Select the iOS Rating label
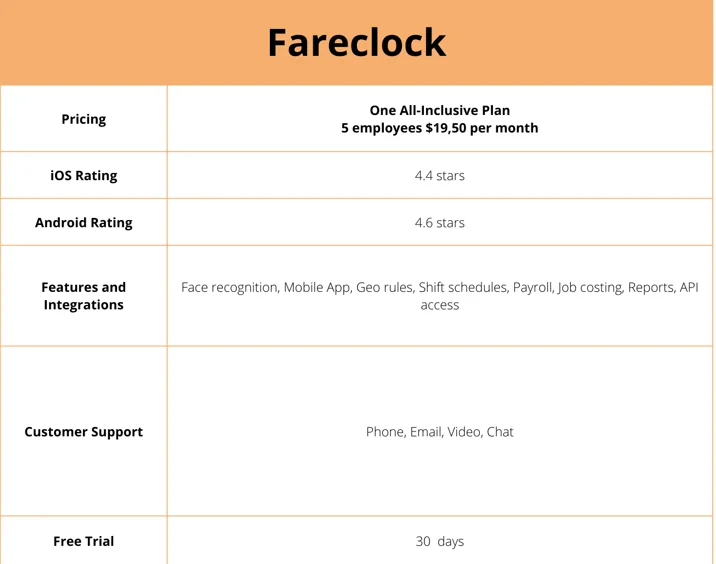716x564 pixels. coord(84,175)
